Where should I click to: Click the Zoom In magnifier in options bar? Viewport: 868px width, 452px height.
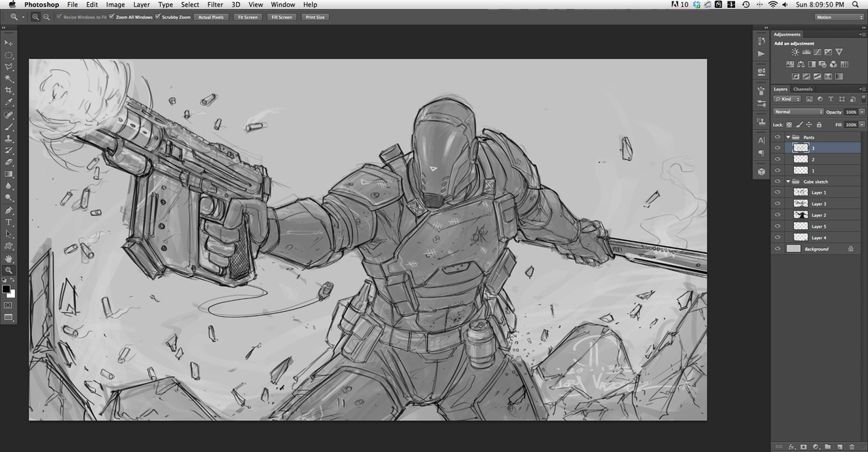35,17
